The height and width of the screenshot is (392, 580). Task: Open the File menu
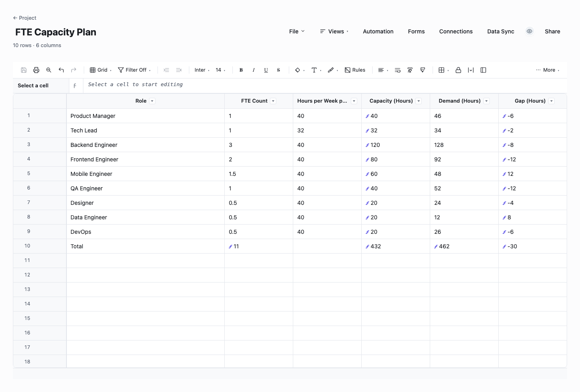tap(297, 31)
